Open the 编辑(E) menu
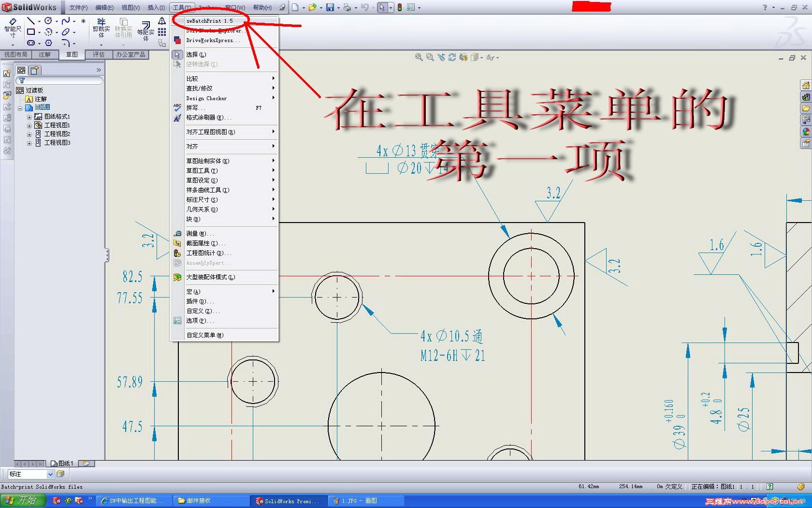812x508 pixels. [104, 8]
